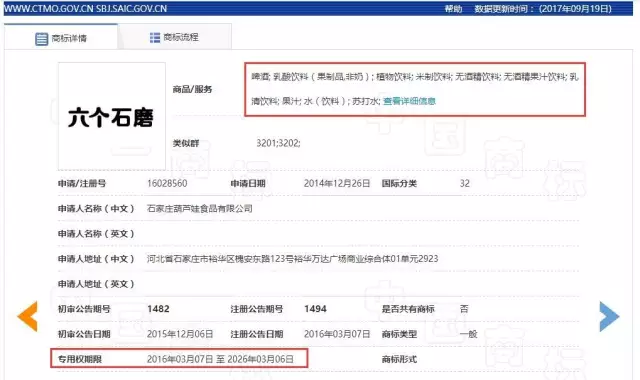Click the 类似群 label
Screen dimensions: 640x380
186,143
